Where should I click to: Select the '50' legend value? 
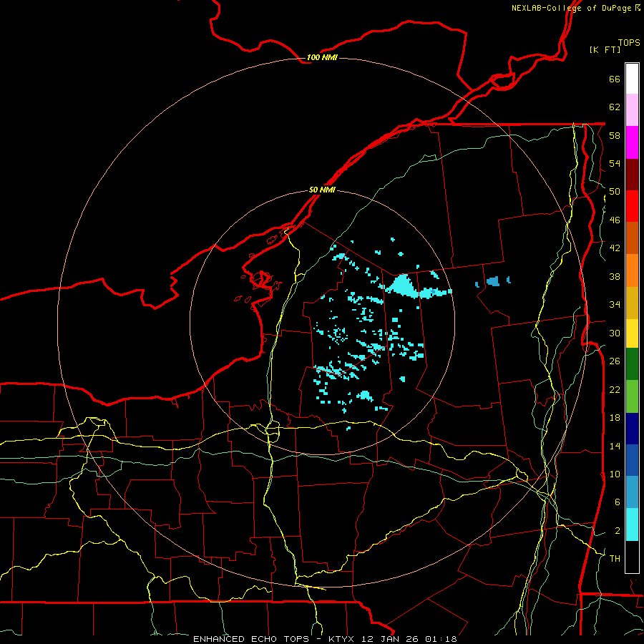coord(615,191)
